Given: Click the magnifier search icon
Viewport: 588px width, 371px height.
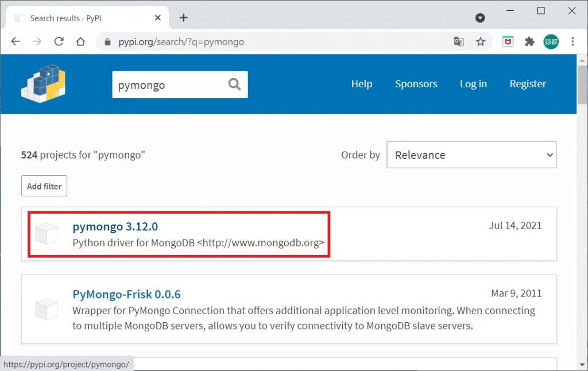Looking at the screenshot, I should (x=234, y=84).
